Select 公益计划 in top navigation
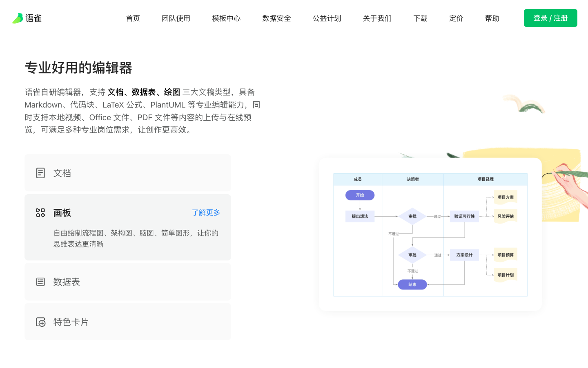The height and width of the screenshot is (368, 588). pos(327,18)
